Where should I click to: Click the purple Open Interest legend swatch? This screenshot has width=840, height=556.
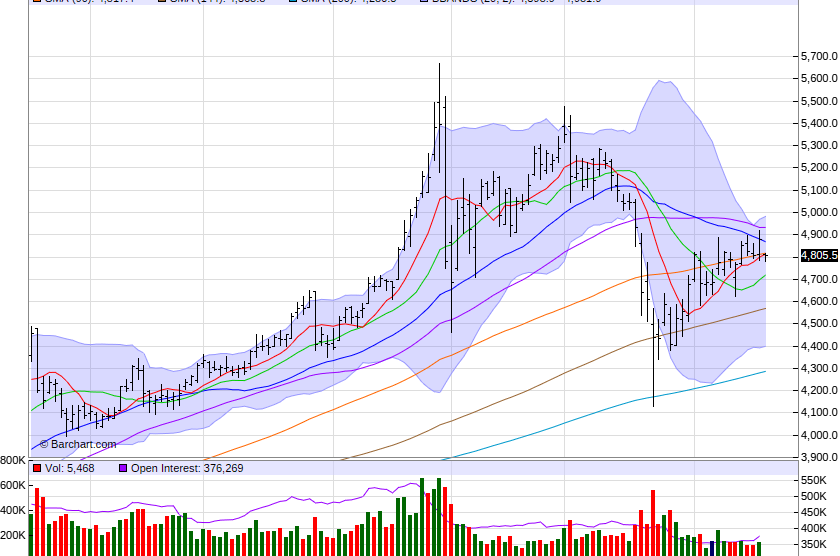(123, 468)
